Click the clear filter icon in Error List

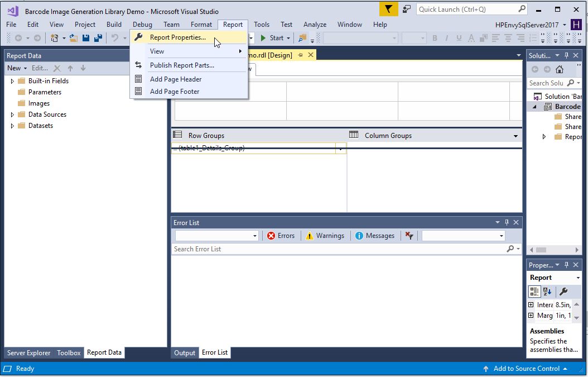tap(409, 236)
